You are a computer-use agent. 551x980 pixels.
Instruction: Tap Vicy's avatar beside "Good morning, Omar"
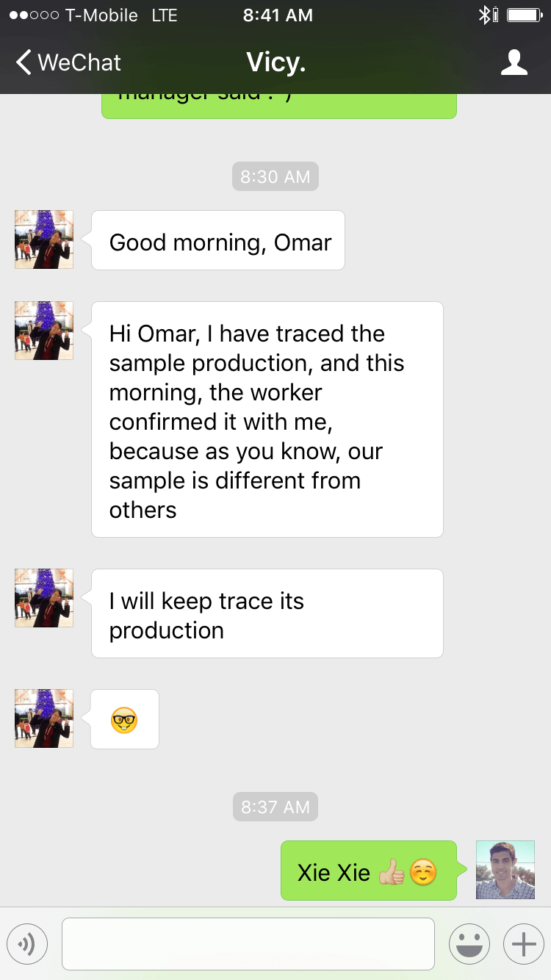pos(44,239)
